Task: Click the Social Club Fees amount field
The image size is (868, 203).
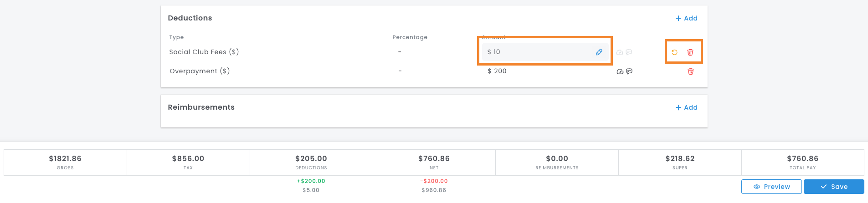Action: click(x=544, y=52)
